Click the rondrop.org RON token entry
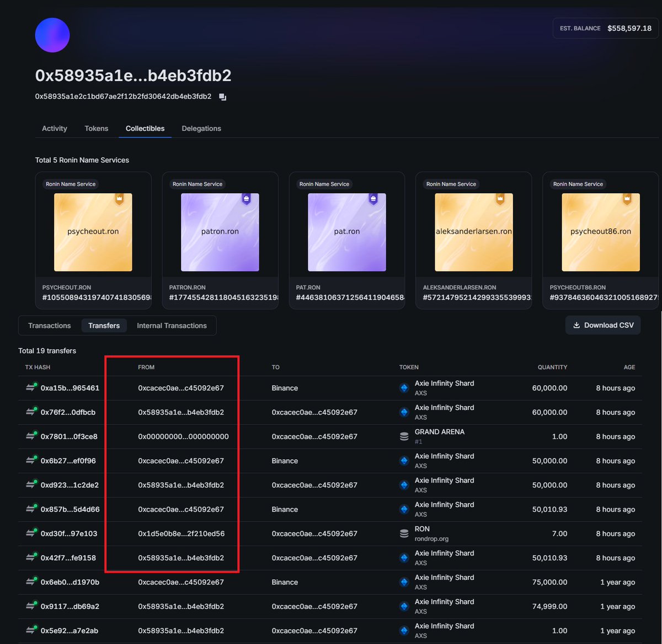662x644 pixels. click(x=431, y=534)
